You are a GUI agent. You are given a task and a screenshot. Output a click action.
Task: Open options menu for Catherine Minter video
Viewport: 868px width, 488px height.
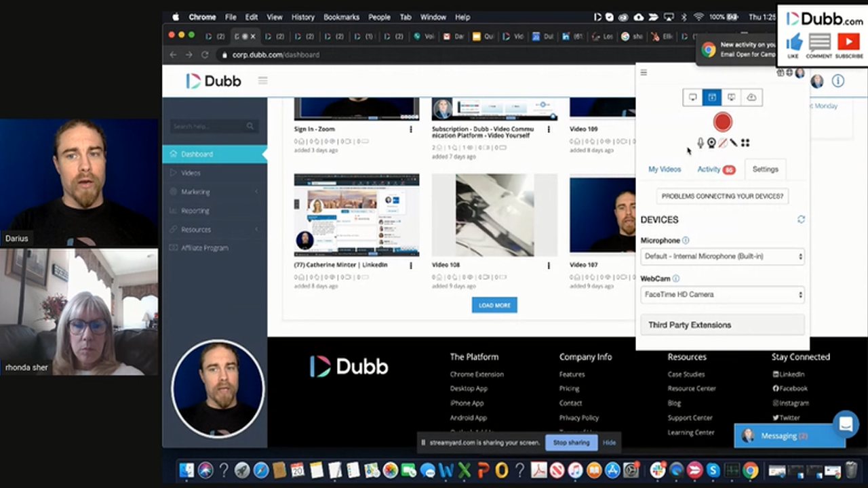411,265
